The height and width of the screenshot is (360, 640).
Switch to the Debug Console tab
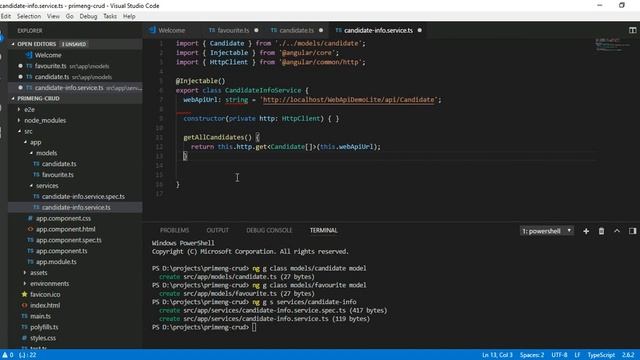[x=269, y=231]
